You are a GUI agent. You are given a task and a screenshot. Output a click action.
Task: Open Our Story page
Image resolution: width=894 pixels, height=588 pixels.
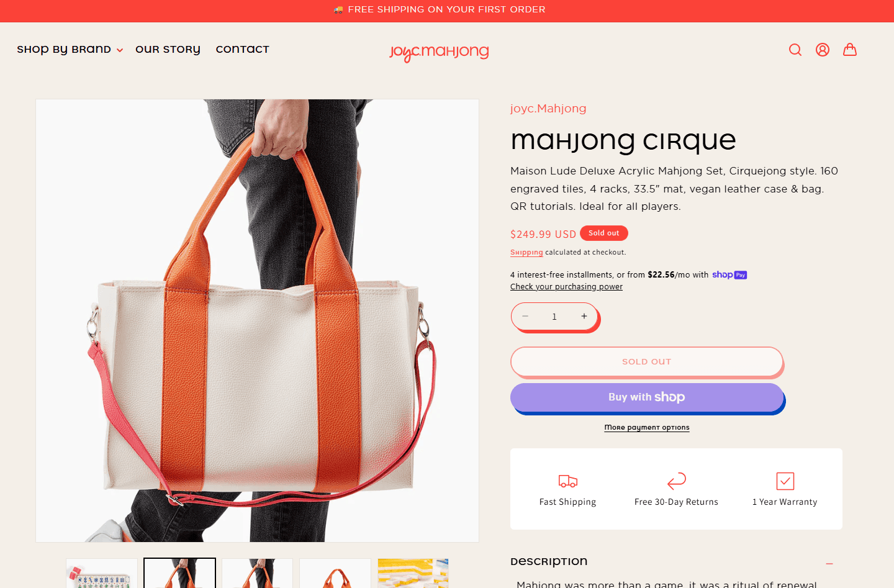168,50
